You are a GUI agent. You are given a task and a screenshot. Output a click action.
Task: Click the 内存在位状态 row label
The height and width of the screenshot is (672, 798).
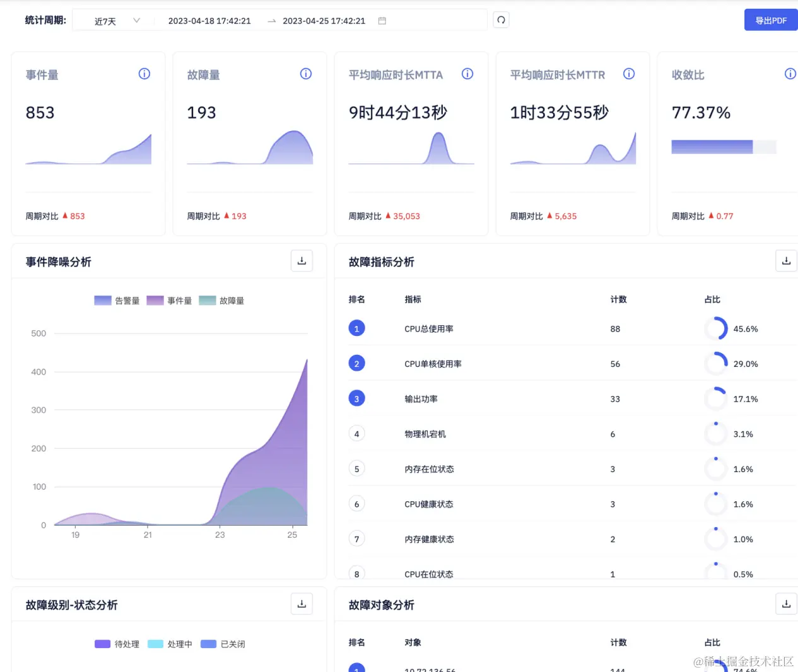[x=429, y=469]
